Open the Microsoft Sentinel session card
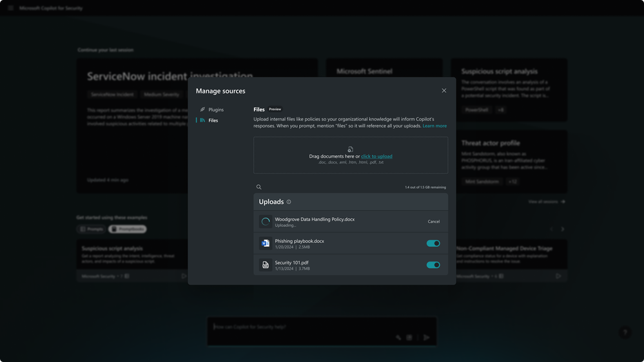This screenshot has width=644, height=362. click(x=384, y=68)
